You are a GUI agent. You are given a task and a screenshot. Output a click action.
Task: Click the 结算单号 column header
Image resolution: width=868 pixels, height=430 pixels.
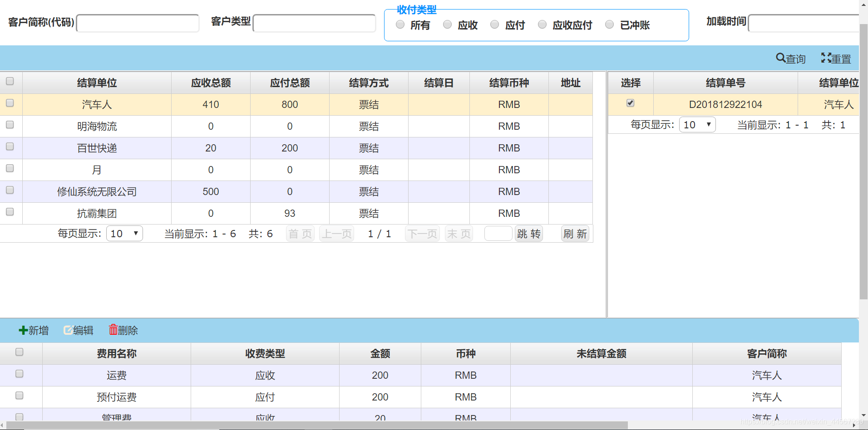click(x=725, y=83)
